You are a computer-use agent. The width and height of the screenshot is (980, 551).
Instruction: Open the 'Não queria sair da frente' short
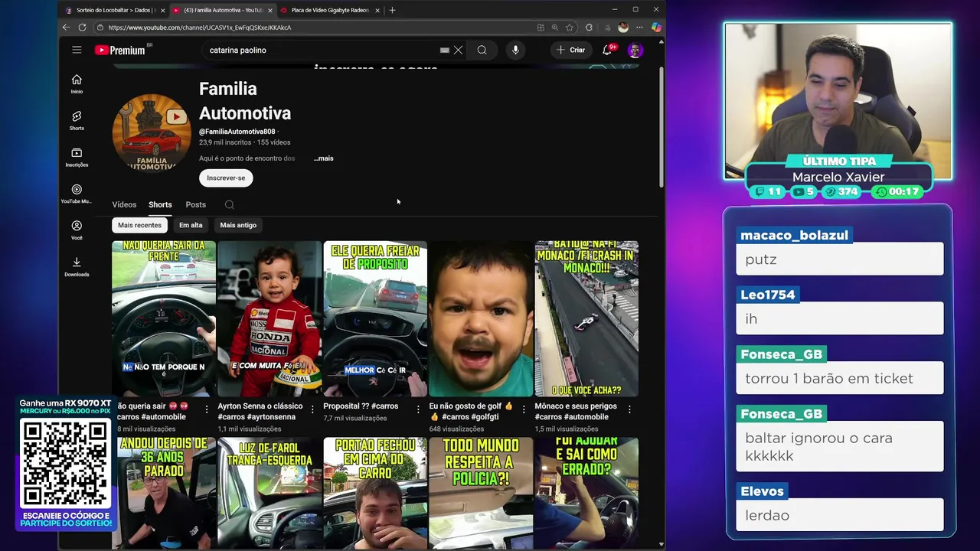pyautogui.click(x=164, y=318)
